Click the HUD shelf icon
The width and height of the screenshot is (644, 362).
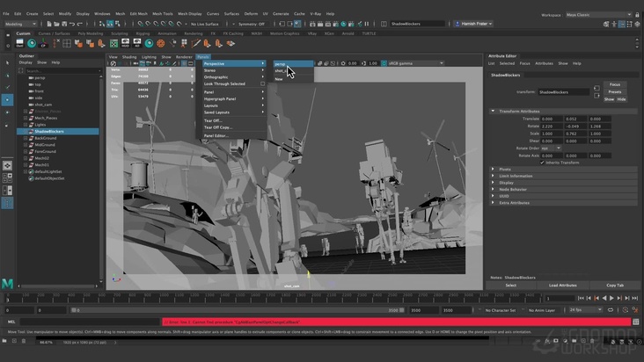pos(125,43)
